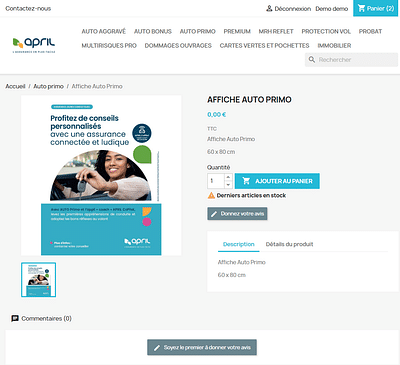Viewport: 400px width, 365px height.
Task: Click 60 x 80 cm in description tab
Action: point(232,275)
